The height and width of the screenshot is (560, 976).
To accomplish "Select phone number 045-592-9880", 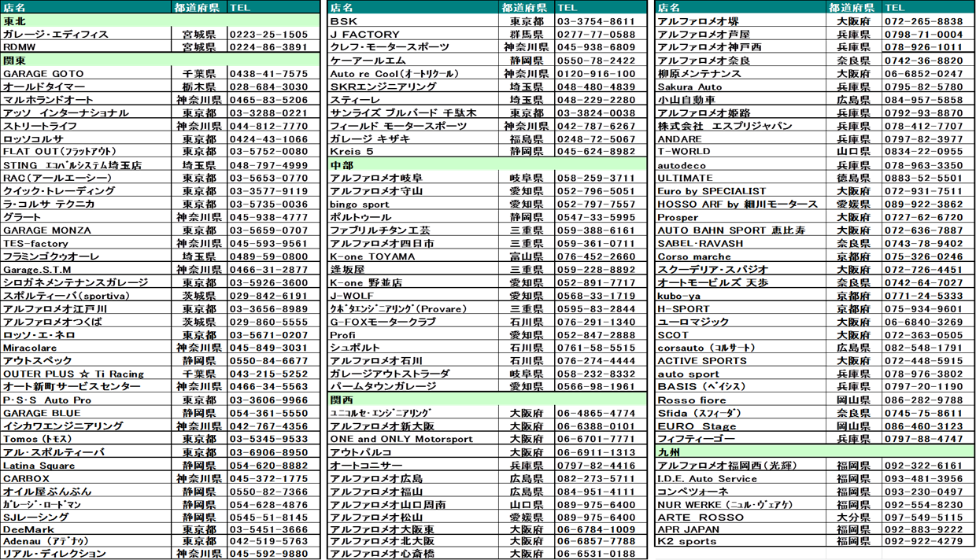I will 274,554.
